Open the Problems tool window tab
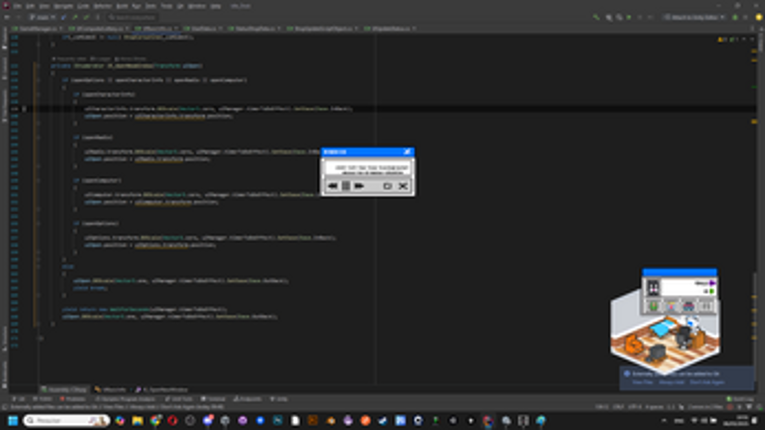This screenshot has width=765, height=430. (x=73, y=399)
